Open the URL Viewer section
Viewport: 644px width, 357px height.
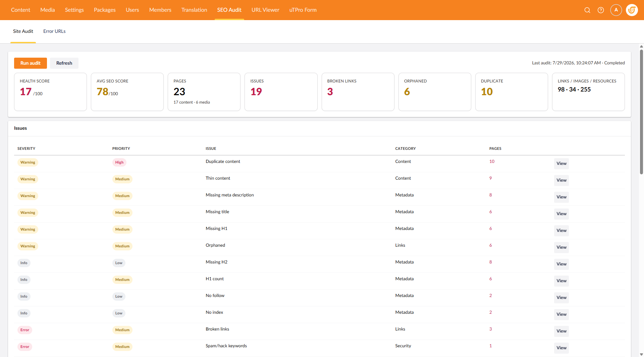(265, 10)
